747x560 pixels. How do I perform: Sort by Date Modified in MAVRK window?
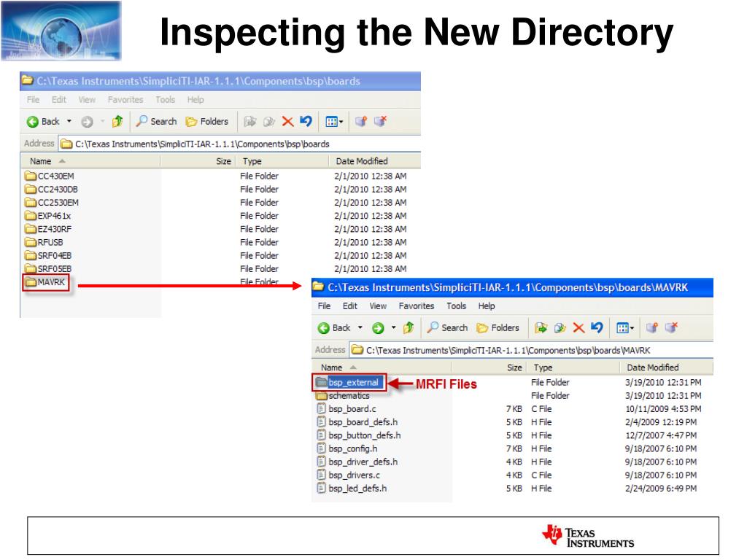[x=667, y=367]
